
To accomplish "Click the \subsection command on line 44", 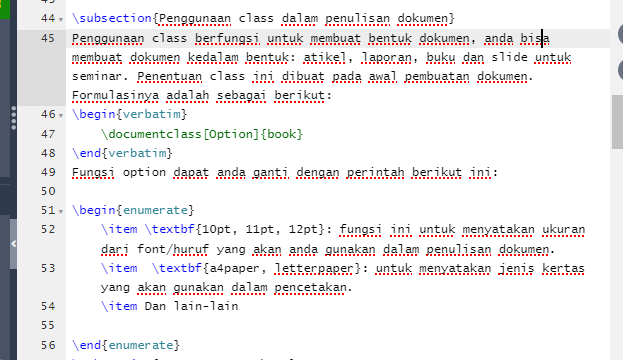I will point(112,18).
